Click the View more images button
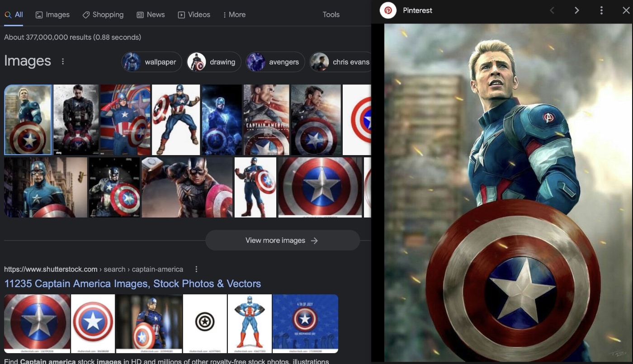The image size is (633, 364). (282, 241)
